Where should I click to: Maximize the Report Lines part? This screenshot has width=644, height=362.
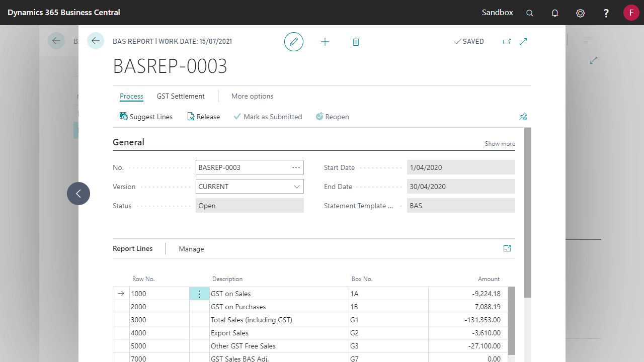(x=507, y=248)
